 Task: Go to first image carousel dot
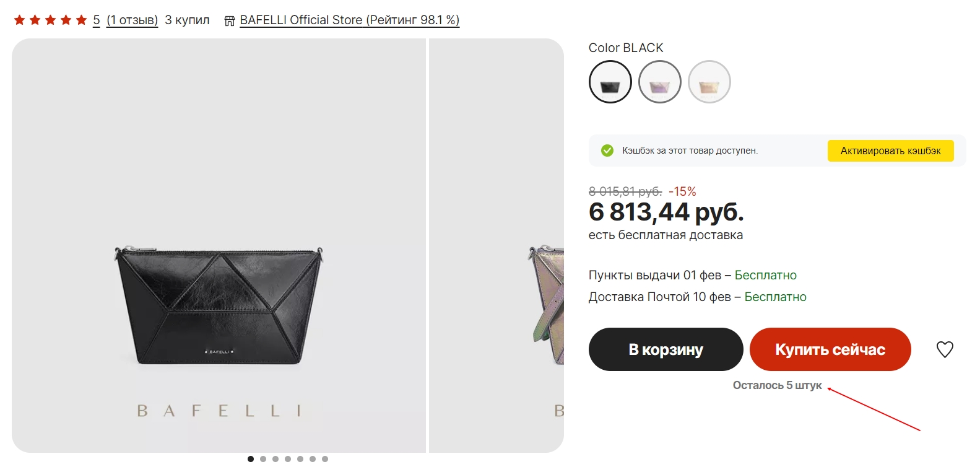251,459
